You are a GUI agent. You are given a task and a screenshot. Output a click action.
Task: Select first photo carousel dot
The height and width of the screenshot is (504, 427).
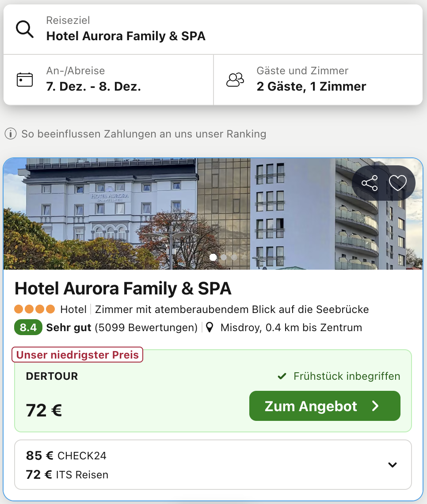(x=213, y=257)
